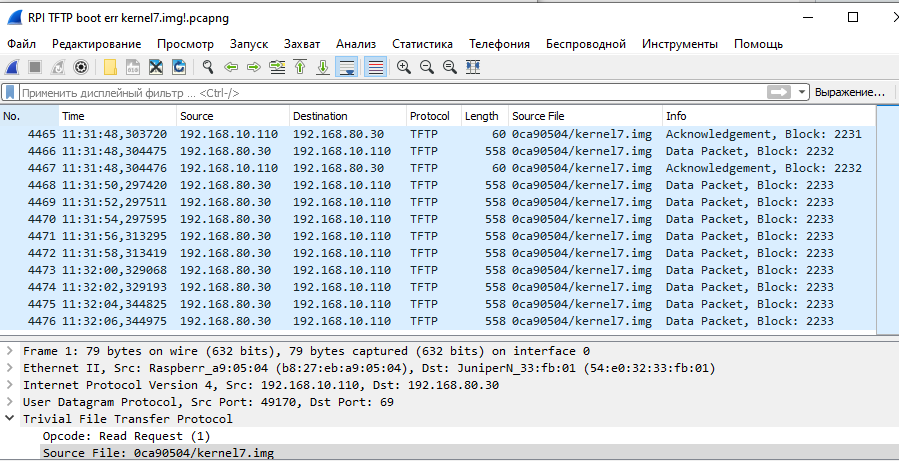Click the Выражение… button

tap(850, 92)
